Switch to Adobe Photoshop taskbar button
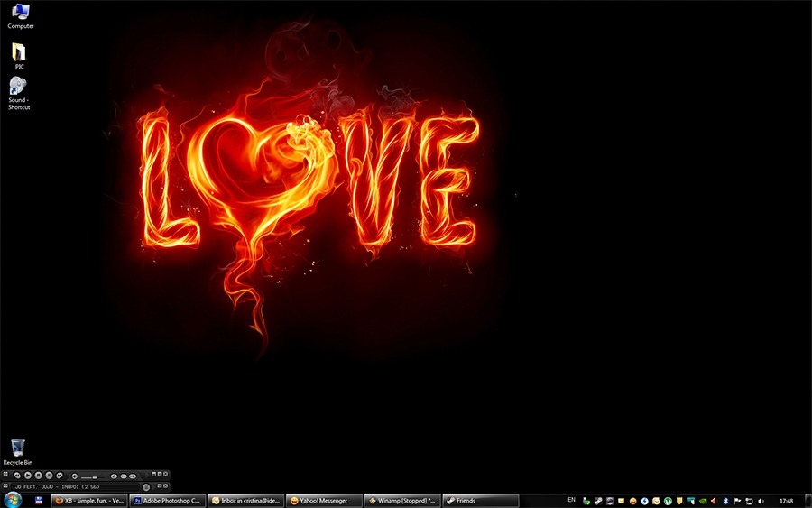Viewport: 812px width, 508px height. 168,501
